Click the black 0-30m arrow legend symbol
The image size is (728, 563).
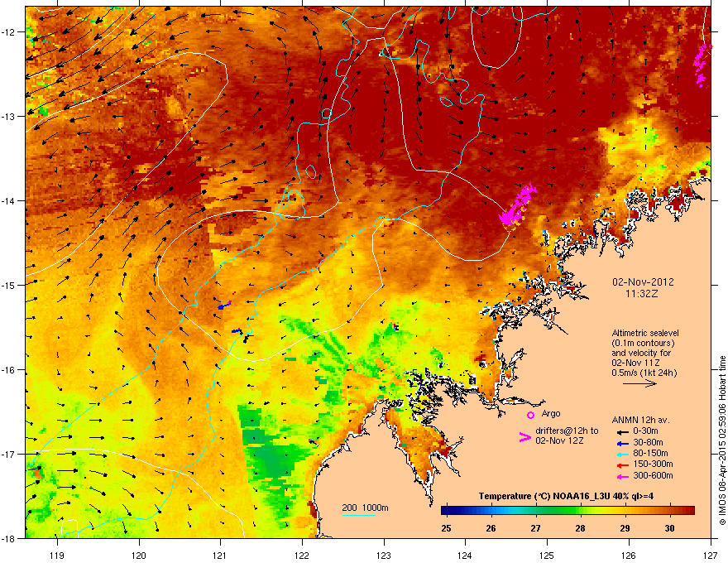(623, 431)
